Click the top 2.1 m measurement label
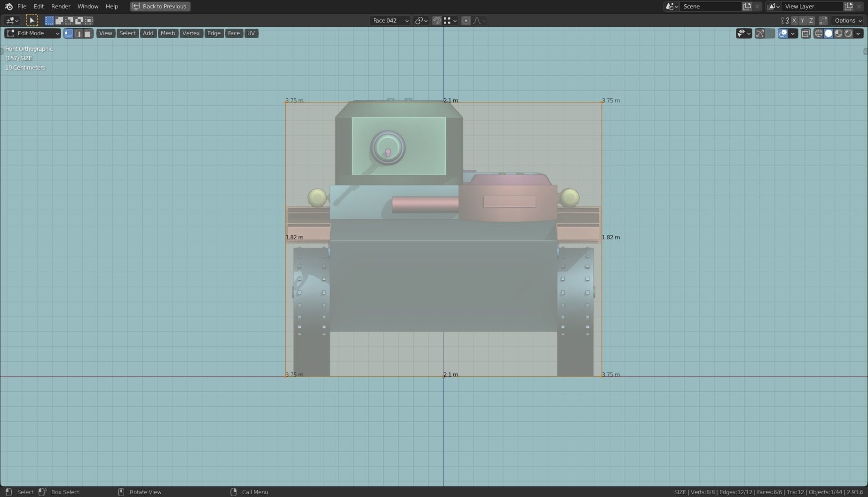 (x=450, y=100)
